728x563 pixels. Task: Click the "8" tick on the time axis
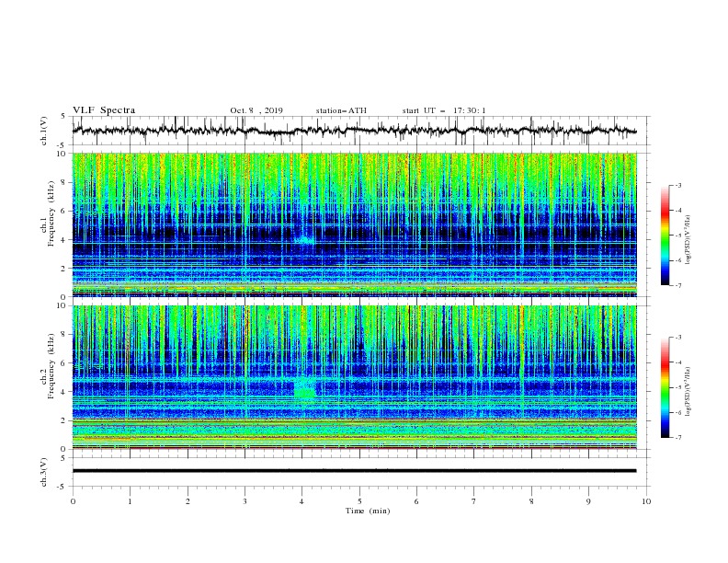coord(531,501)
